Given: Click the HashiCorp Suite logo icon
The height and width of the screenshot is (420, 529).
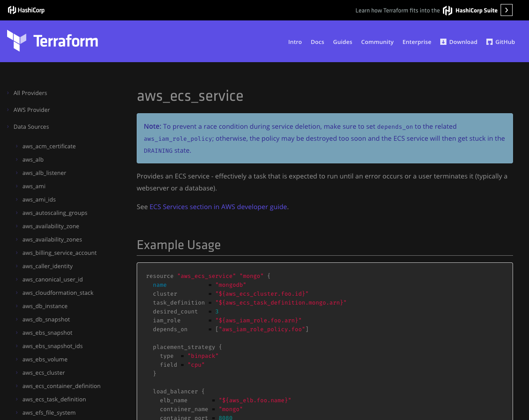Looking at the screenshot, I should pyautogui.click(x=447, y=11).
